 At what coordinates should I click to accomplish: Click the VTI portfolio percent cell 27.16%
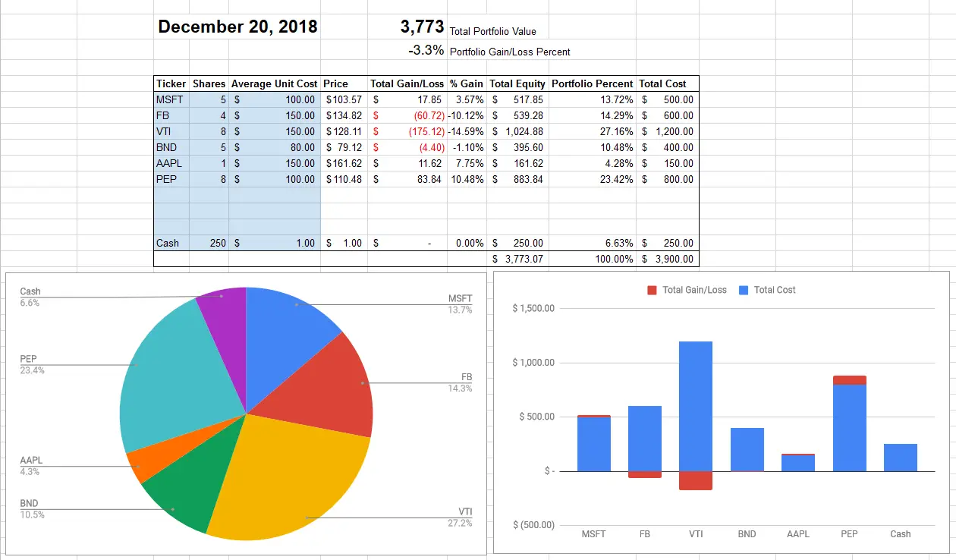pyautogui.click(x=593, y=131)
